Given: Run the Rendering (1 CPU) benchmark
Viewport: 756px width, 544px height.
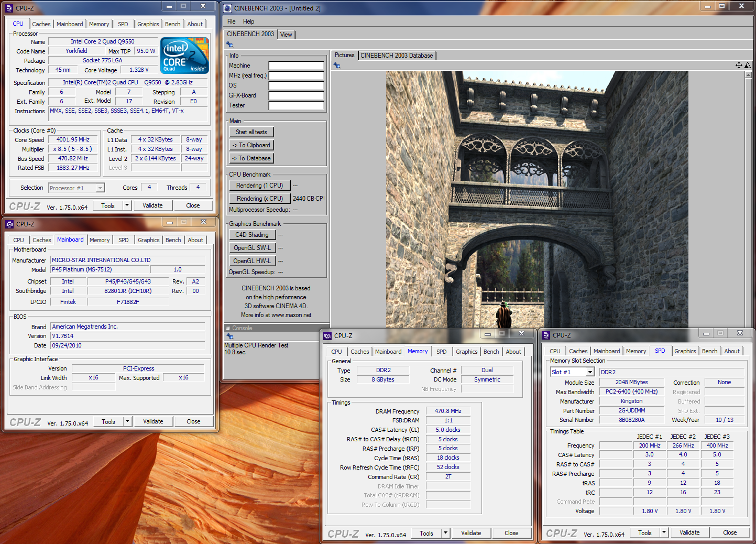Looking at the screenshot, I should 259,186.
